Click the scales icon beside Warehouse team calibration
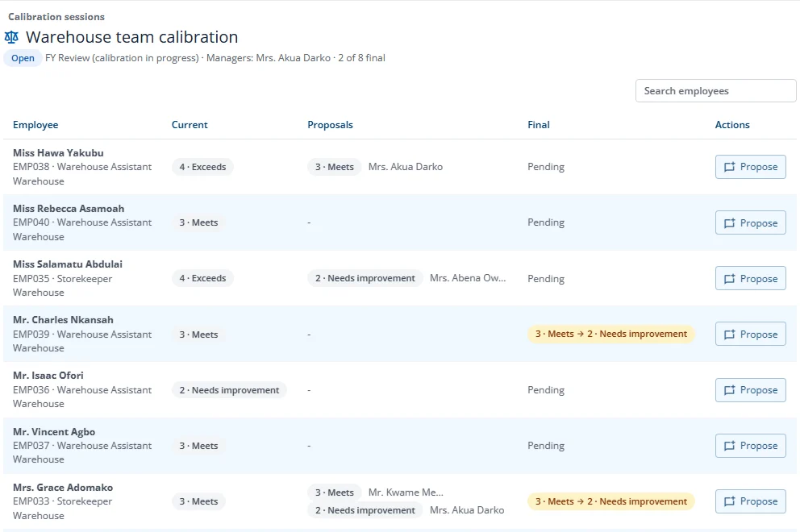The image size is (800, 532). click(11, 37)
